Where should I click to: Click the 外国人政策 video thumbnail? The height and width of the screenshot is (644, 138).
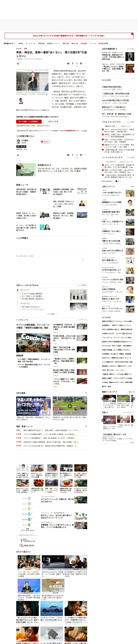[x=33, y=406]
